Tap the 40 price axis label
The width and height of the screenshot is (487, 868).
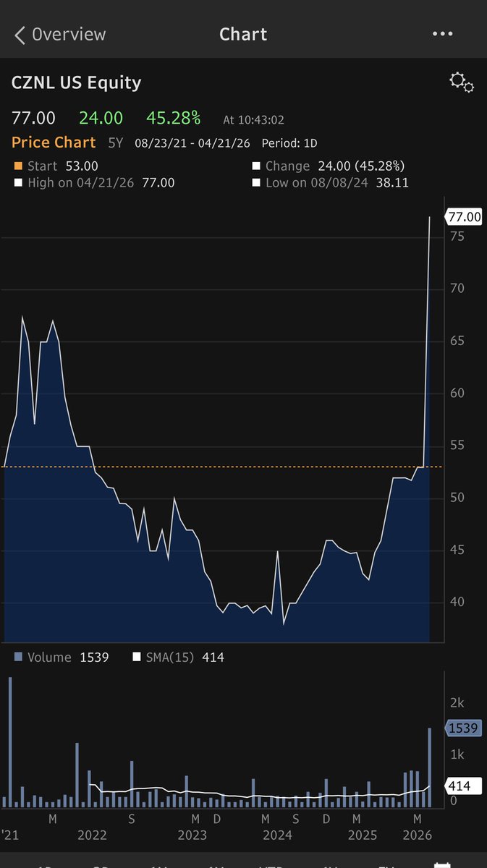tap(457, 602)
